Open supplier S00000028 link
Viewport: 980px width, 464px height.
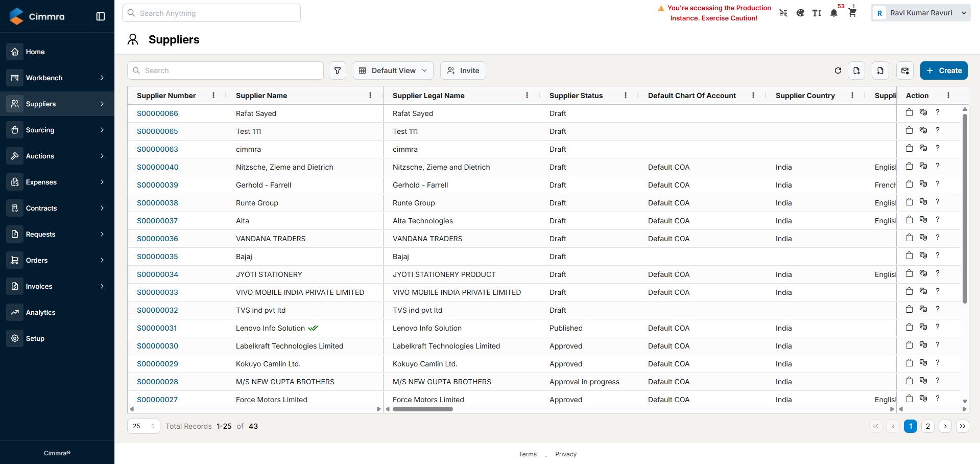tap(157, 382)
